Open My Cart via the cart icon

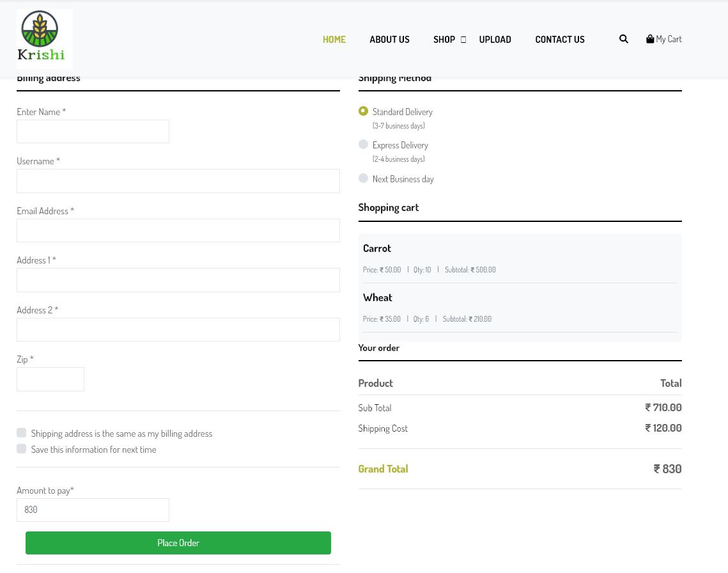[x=663, y=39]
